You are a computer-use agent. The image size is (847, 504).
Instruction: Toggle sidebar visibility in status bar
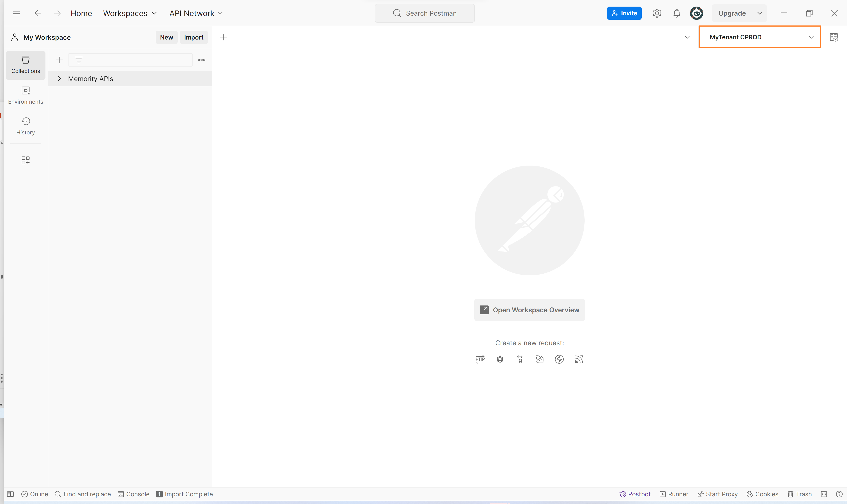[x=11, y=494]
